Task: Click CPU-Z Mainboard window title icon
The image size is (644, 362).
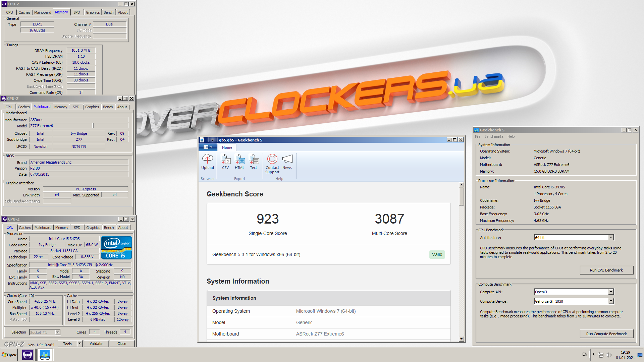Action: (4, 99)
